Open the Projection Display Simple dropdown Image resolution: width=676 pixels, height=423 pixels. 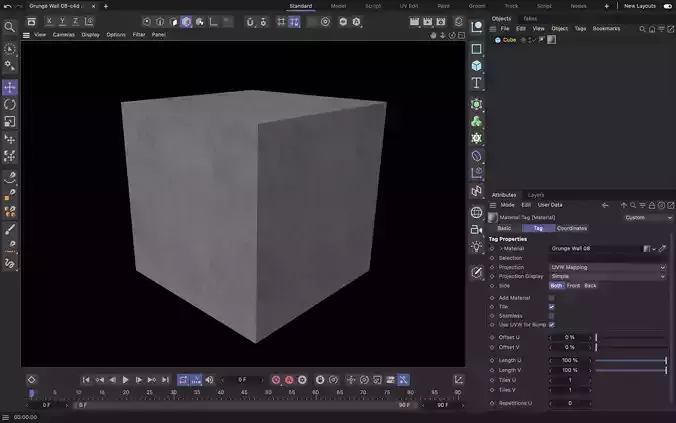[608, 276]
